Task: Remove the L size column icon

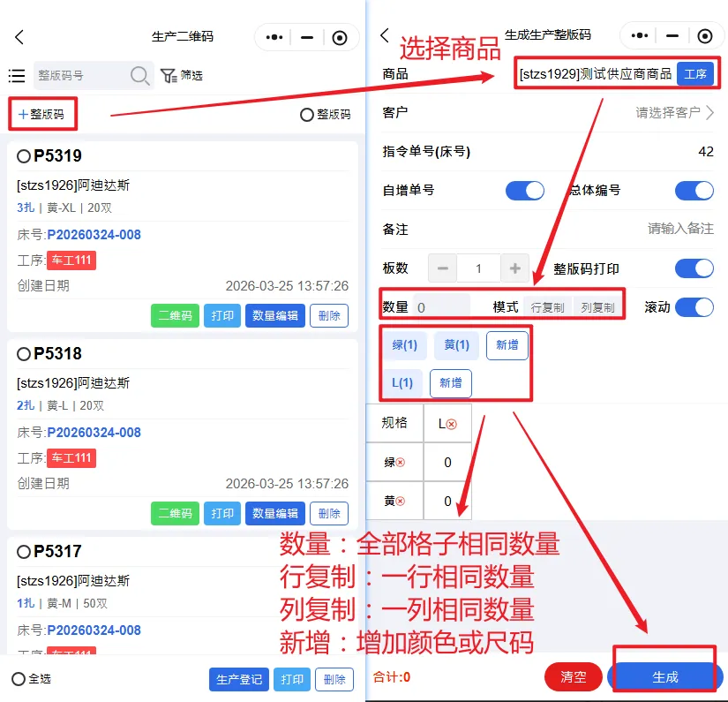Action: click(452, 425)
